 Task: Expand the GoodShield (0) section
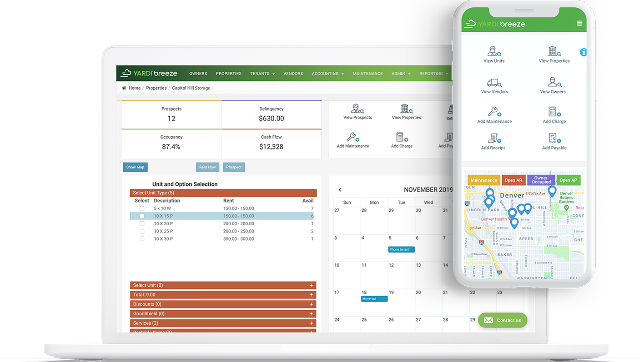pos(223,314)
